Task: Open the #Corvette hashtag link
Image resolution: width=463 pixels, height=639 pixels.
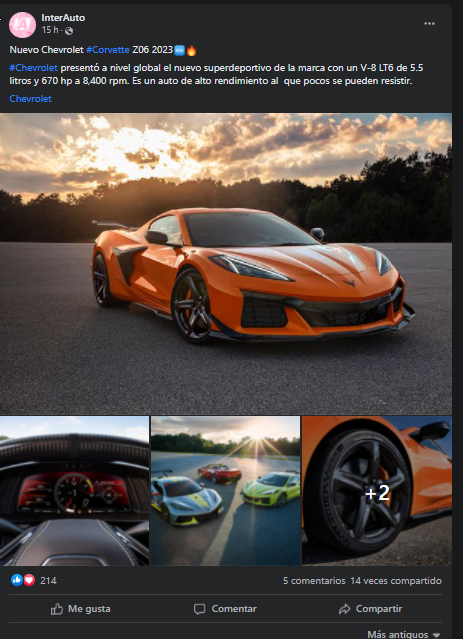Action: 108,50
